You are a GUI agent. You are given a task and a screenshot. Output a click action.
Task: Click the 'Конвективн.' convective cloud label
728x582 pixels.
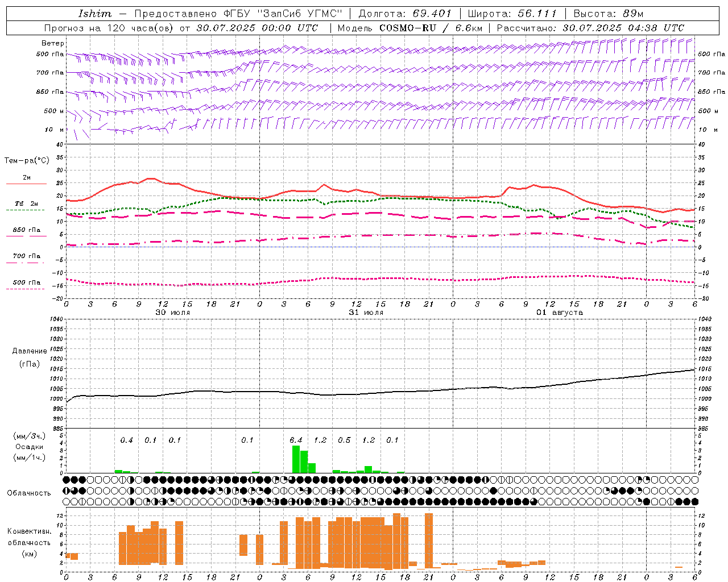pos(30,531)
